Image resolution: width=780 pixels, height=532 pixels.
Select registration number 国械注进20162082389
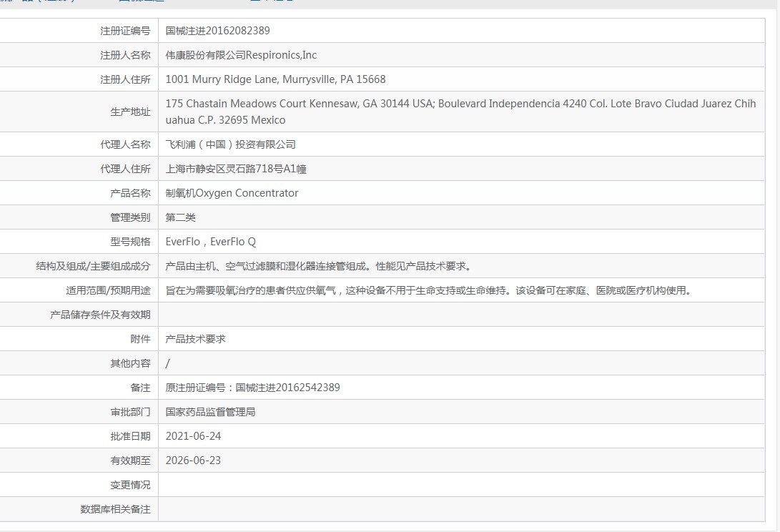(218, 31)
